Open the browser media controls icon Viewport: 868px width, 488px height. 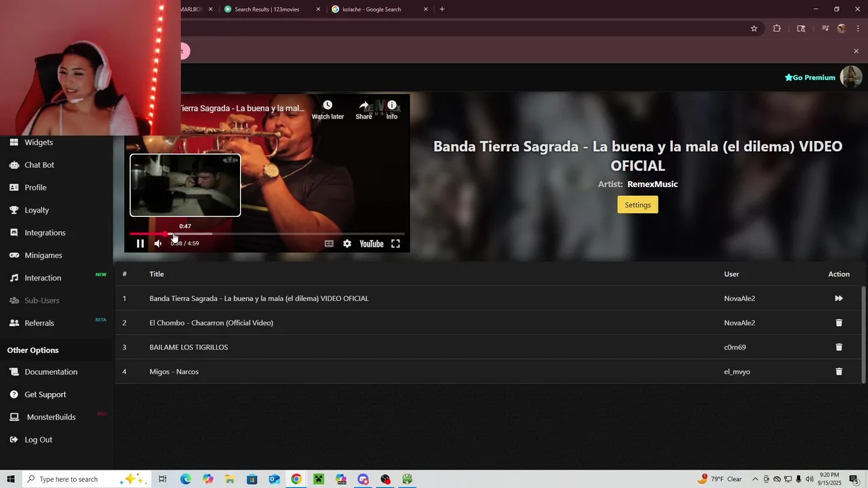(825, 28)
